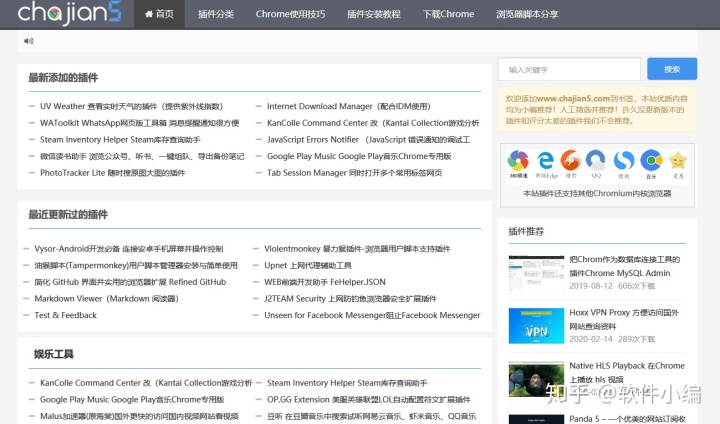Open the 微信读书助手 link
Image resolution: width=720 pixels, height=424 pixels.
pyautogui.click(x=142, y=157)
